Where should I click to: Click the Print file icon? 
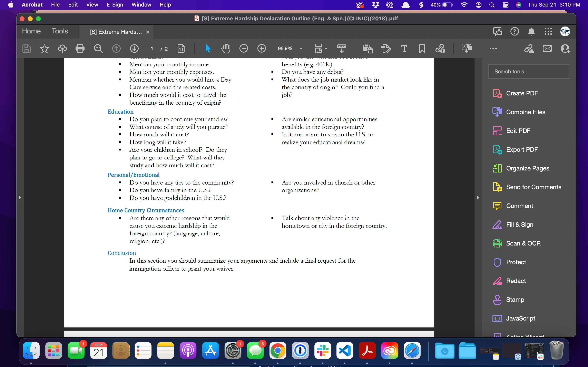pos(80,49)
